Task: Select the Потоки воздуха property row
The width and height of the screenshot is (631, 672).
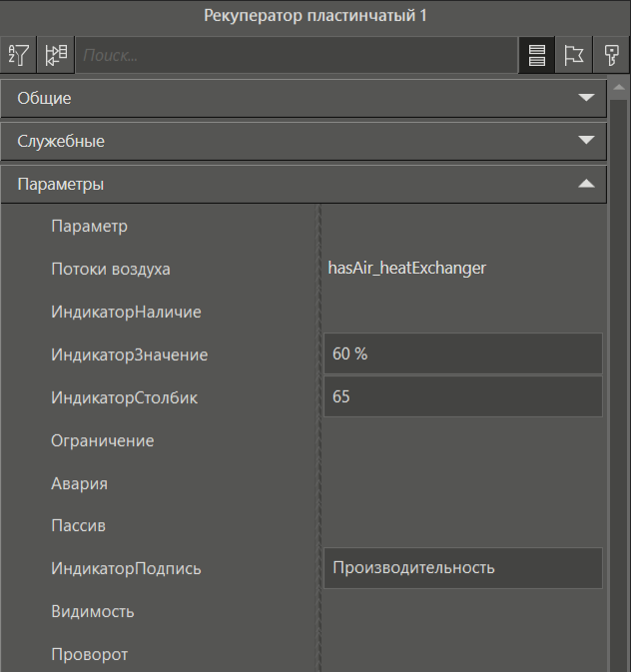Action: (111, 270)
